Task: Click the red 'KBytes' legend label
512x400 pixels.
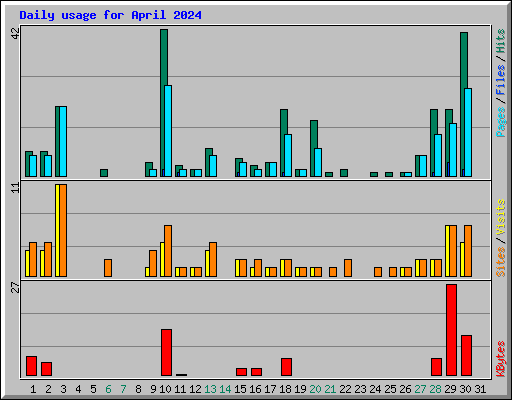Action: [500, 359]
